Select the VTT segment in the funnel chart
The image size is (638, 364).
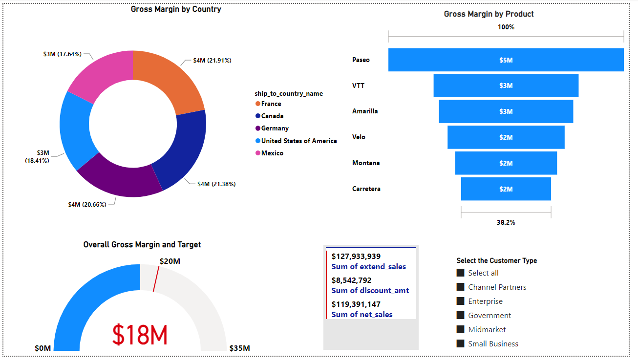(x=506, y=86)
